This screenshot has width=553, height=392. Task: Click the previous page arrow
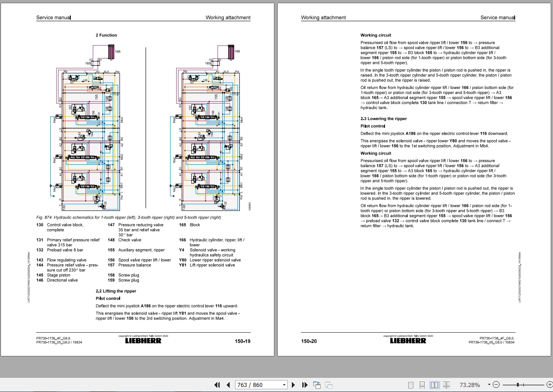[x=228, y=385]
